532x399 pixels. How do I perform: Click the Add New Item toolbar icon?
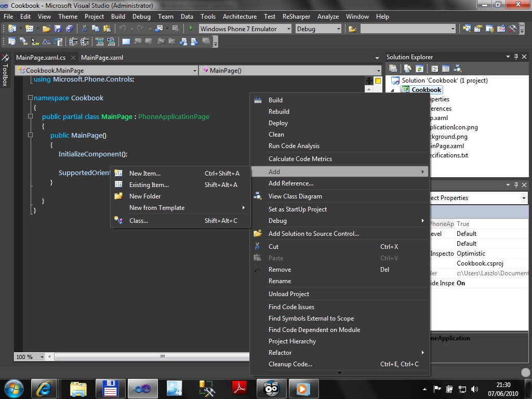click(x=30, y=29)
